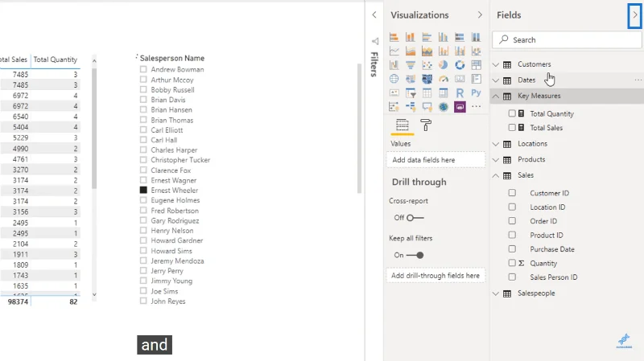The width and height of the screenshot is (644, 361).
Task: Click Add drill-through fields here well
Action: coord(436,276)
